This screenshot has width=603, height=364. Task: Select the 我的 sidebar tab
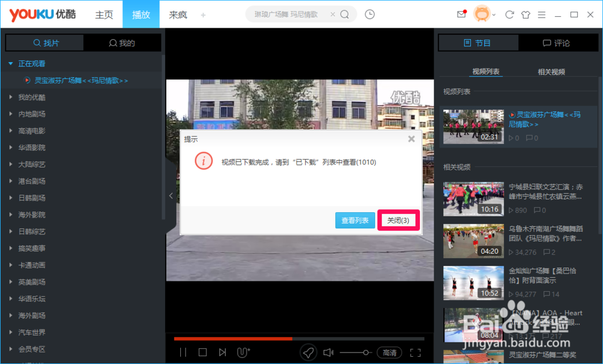tap(122, 43)
